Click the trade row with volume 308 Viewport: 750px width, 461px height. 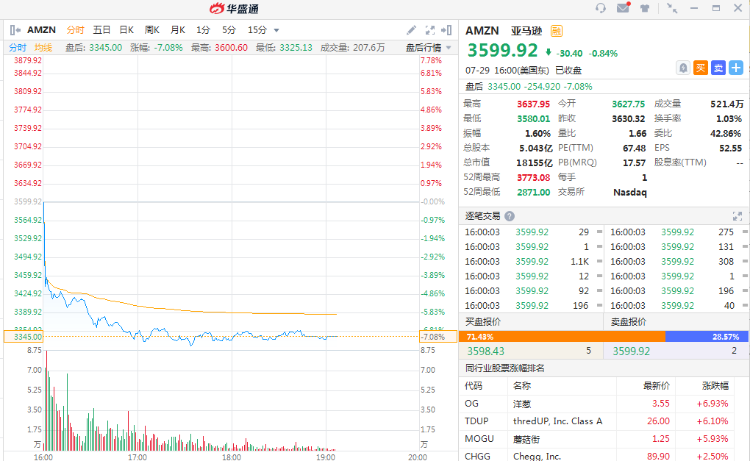[677, 262]
